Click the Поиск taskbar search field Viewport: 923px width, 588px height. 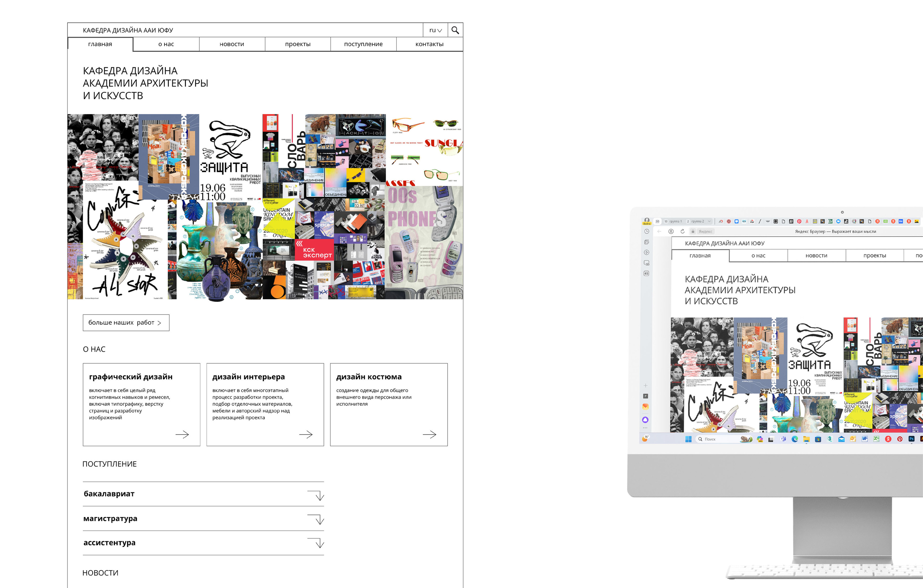point(710,439)
